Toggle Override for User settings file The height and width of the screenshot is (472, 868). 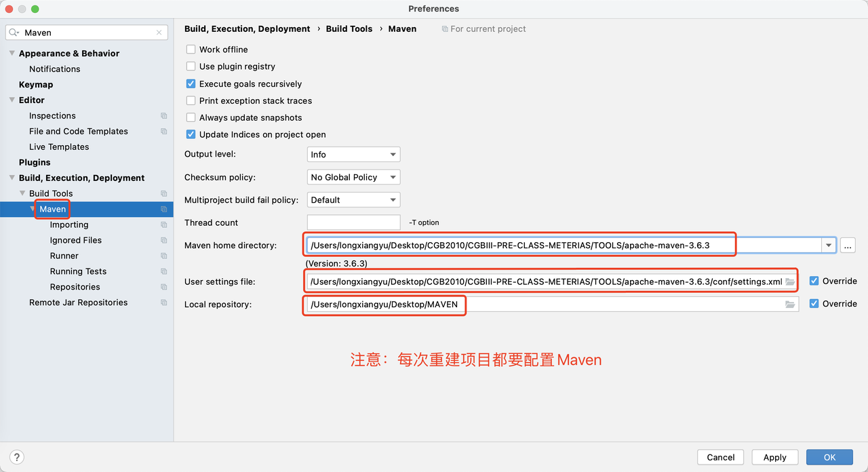(x=814, y=281)
